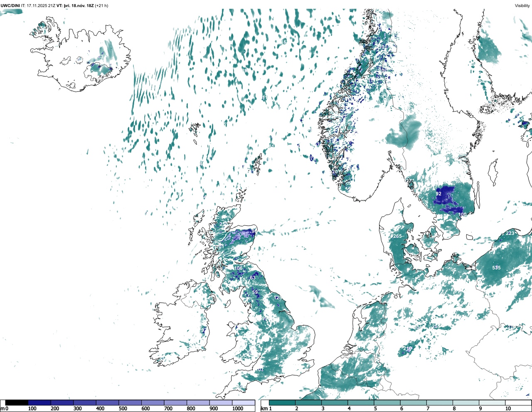
Task: Click the 'm' unit label of left legend
Action: click(x=2, y=409)
